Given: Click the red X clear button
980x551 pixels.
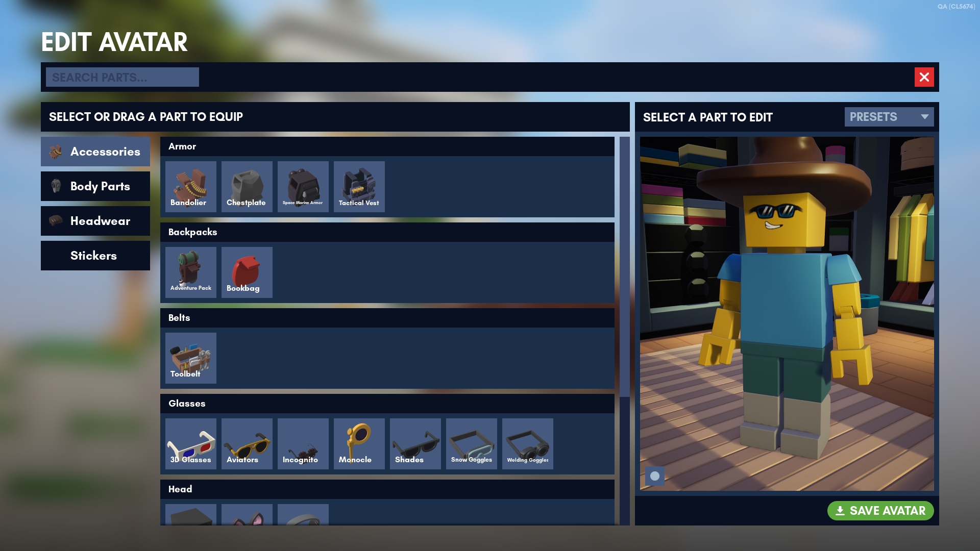Looking at the screenshot, I should 924,76.
